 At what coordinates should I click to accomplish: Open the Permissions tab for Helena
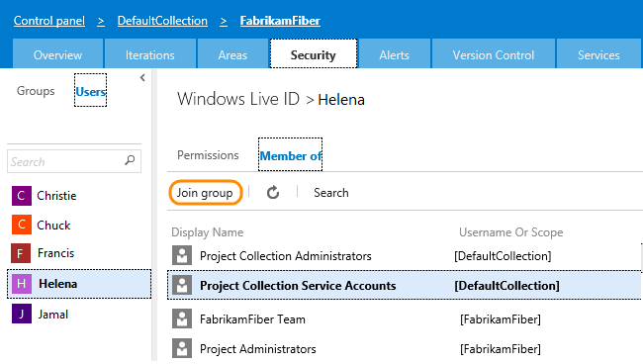pos(208,155)
